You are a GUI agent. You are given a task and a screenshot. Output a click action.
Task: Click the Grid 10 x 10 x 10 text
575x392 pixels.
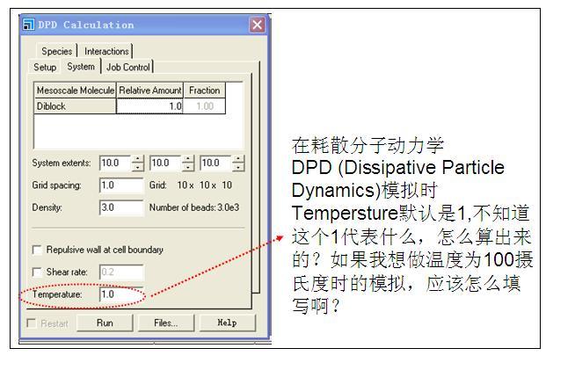190,185
